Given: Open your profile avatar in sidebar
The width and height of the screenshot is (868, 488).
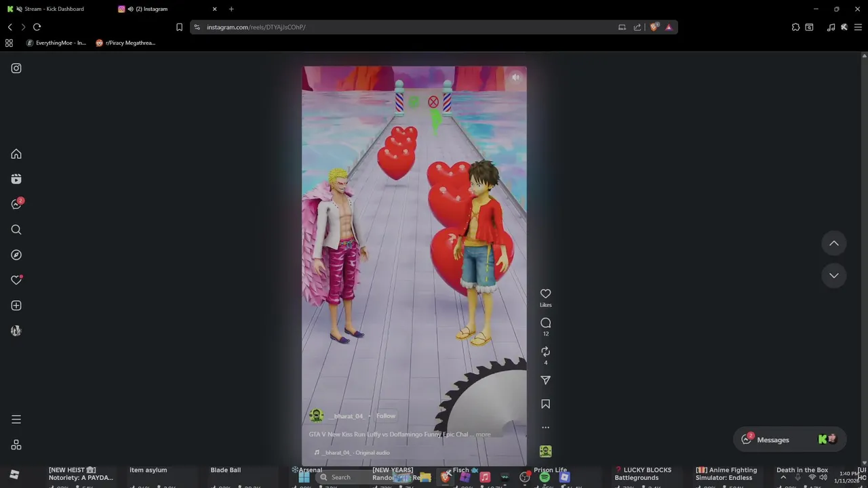Looking at the screenshot, I should 16,331.
